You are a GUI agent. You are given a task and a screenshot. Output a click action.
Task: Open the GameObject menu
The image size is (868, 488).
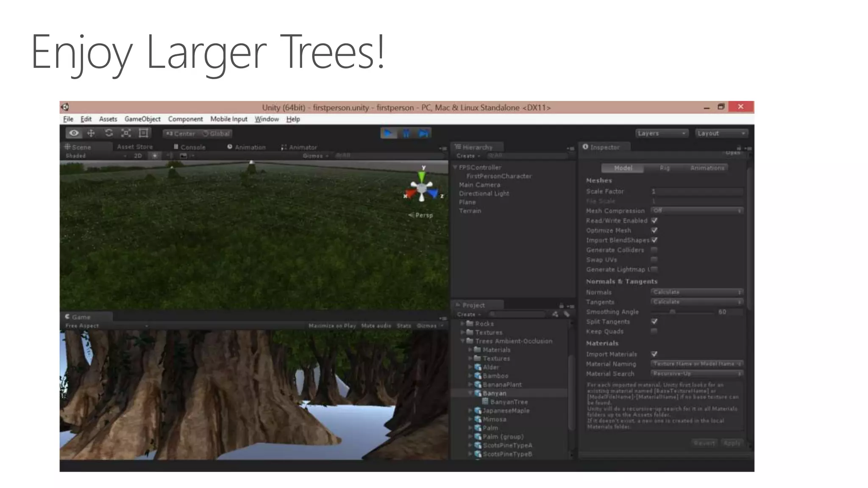[142, 119]
